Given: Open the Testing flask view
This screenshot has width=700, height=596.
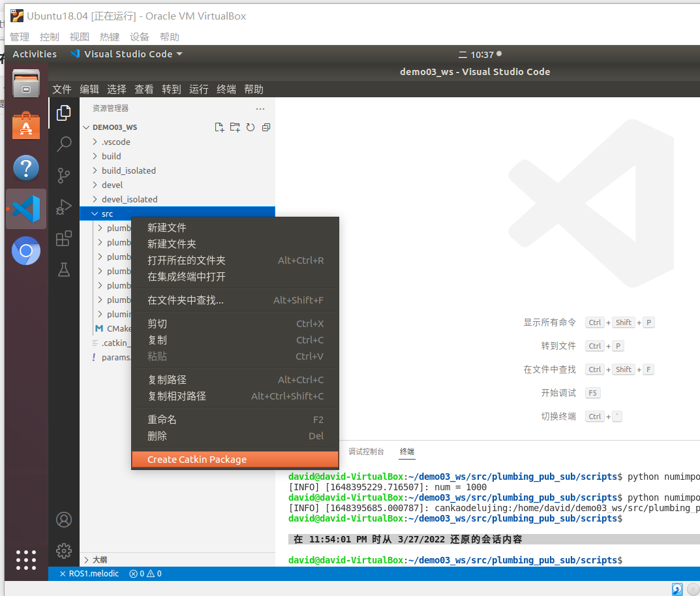Looking at the screenshot, I should coord(64,270).
